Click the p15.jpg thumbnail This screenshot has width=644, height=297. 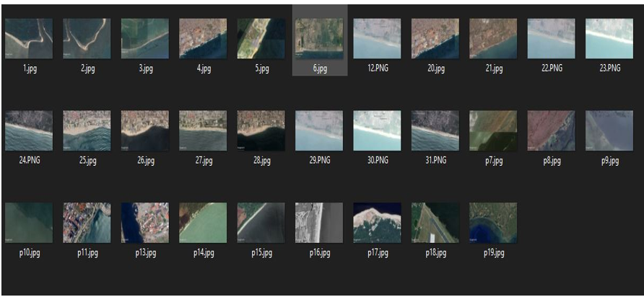point(261,223)
